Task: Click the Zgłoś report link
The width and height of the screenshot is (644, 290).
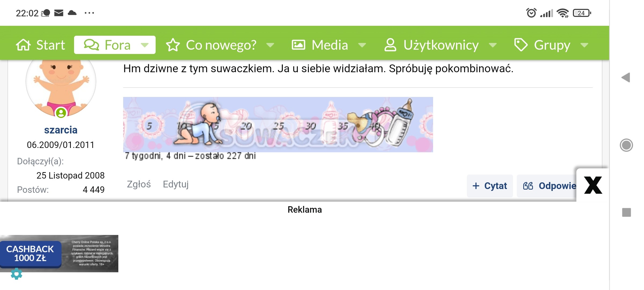Action: point(139,184)
